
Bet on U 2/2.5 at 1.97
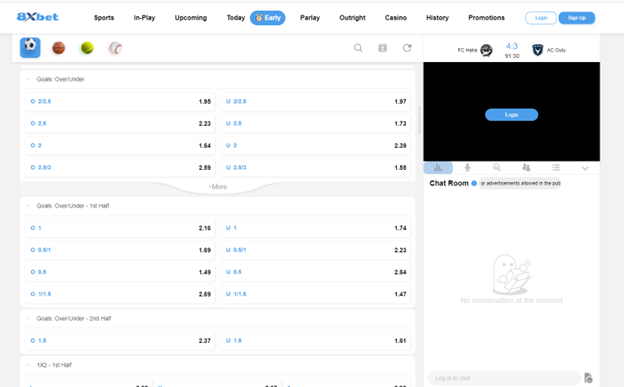315,102
